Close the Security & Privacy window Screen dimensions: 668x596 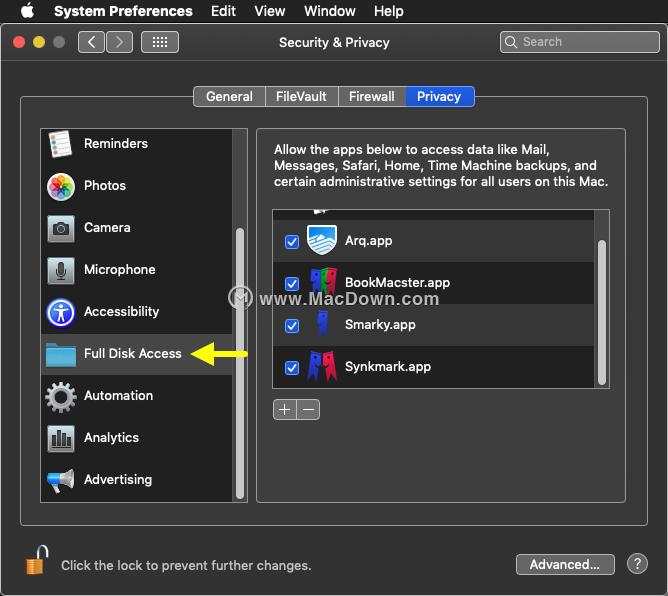(19, 42)
